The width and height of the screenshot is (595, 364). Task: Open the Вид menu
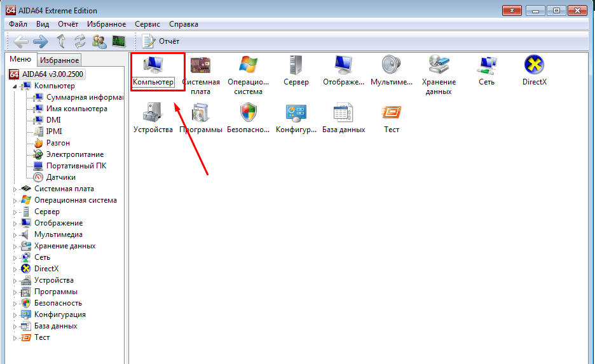[43, 24]
